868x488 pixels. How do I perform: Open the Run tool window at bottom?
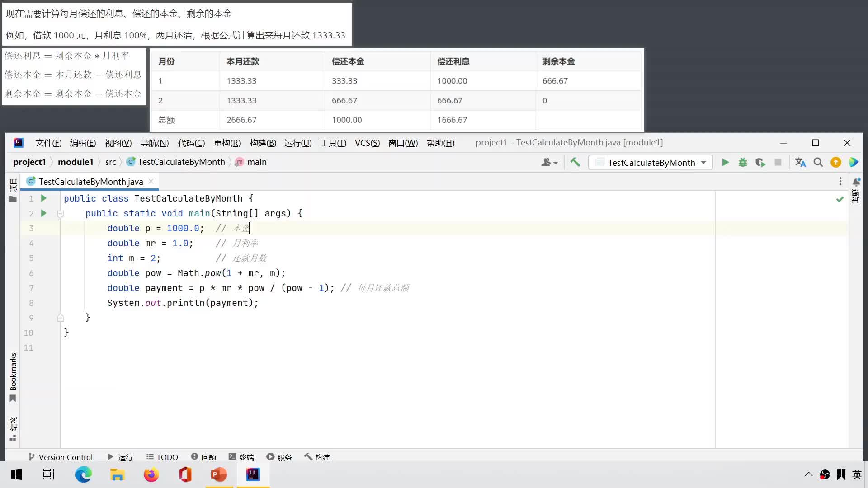tap(120, 457)
